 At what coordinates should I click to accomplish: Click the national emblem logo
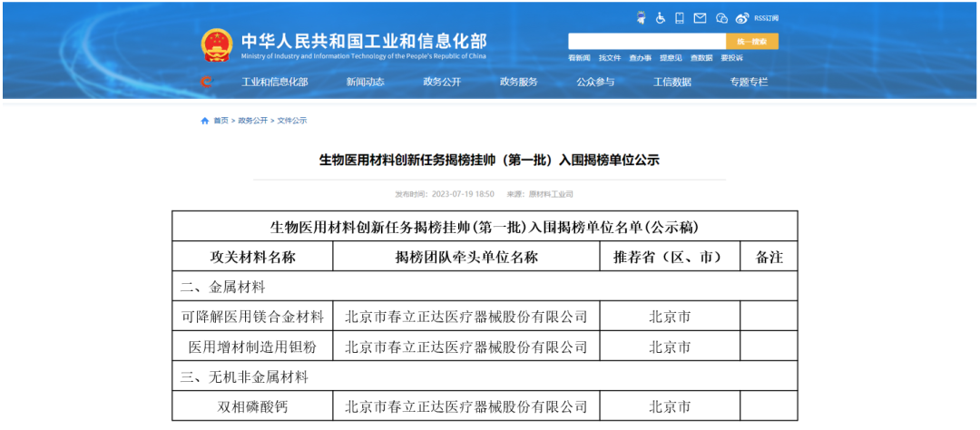coord(216,45)
